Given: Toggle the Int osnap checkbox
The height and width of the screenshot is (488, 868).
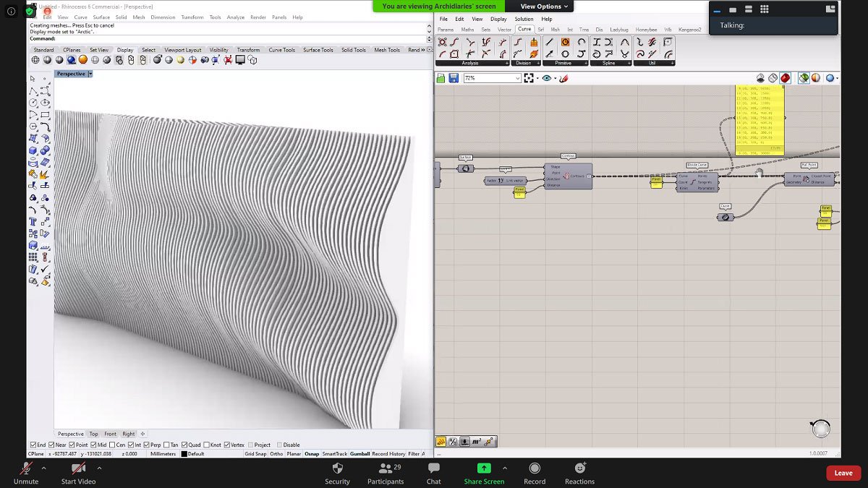Looking at the screenshot, I should [132, 445].
